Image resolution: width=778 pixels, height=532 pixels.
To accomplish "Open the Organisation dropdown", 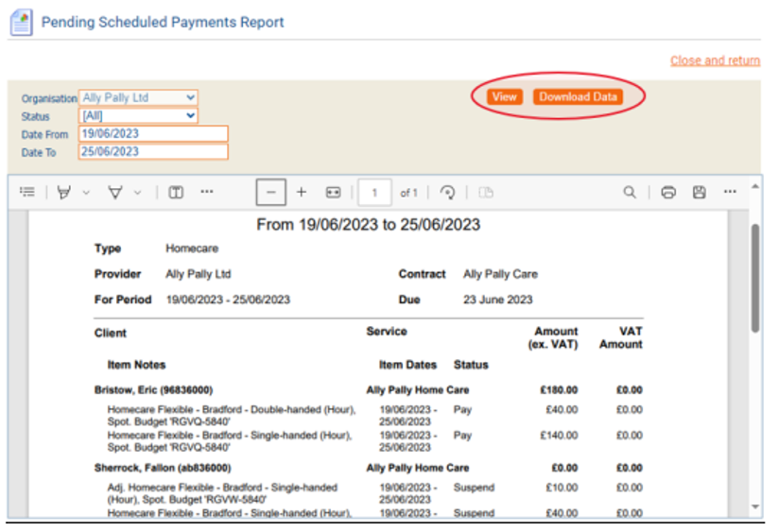I will click(138, 97).
